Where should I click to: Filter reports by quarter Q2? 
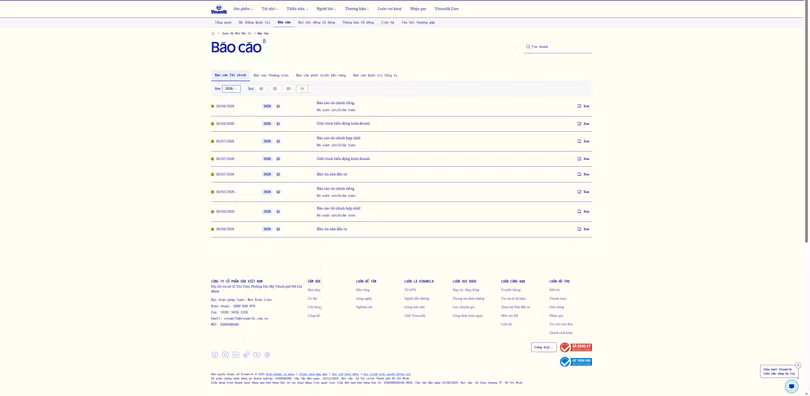pos(275,89)
